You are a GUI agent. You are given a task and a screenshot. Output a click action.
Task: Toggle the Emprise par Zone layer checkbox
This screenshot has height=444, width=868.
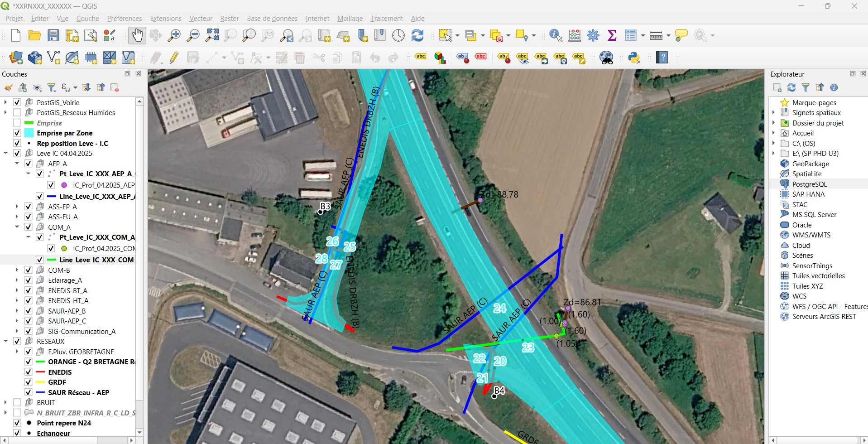(17, 133)
